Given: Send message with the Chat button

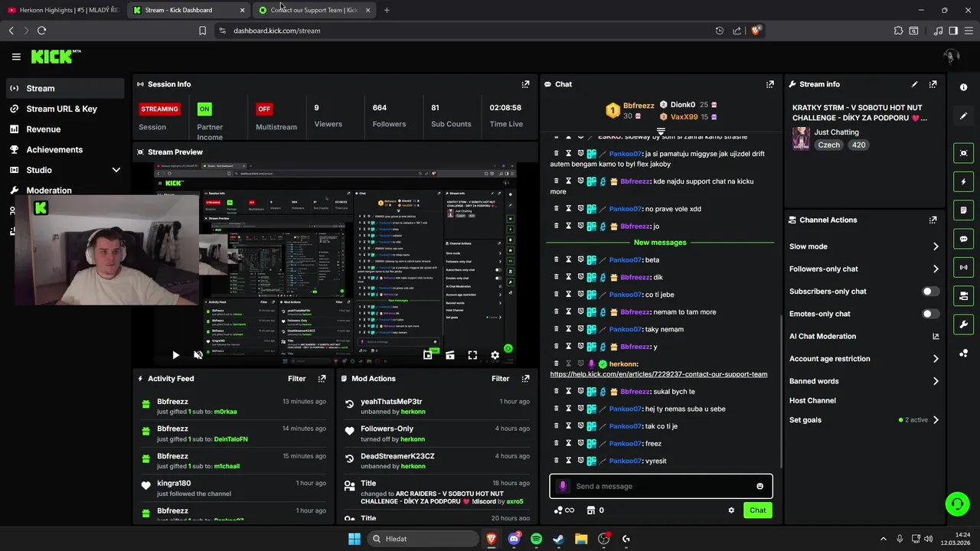Looking at the screenshot, I should (x=757, y=510).
